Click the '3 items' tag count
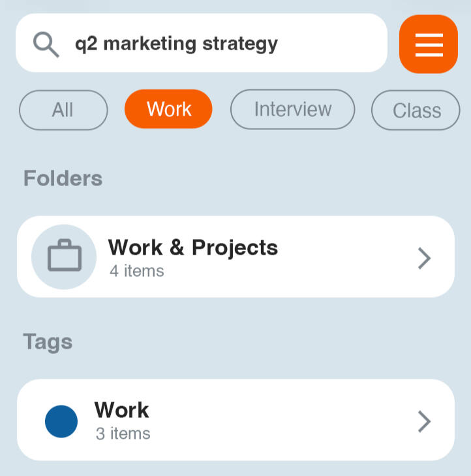The width and height of the screenshot is (471, 476). pyautogui.click(x=123, y=434)
